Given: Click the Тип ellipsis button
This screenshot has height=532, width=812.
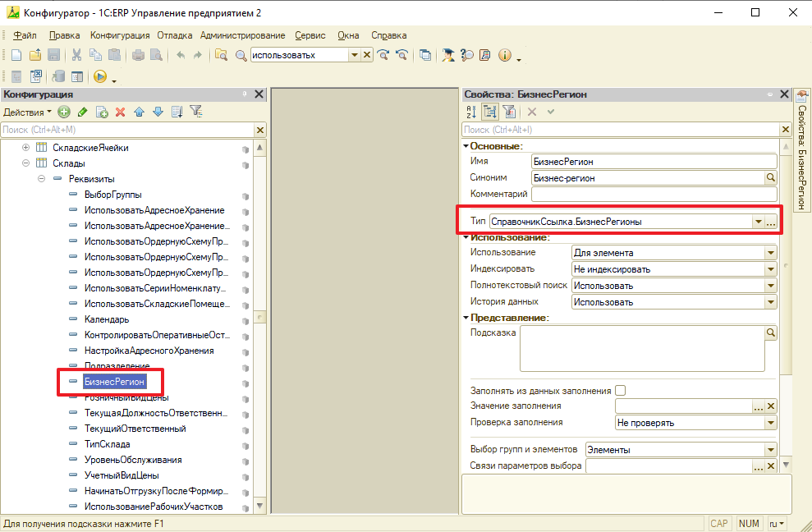Looking at the screenshot, I should tap(771, 222).
